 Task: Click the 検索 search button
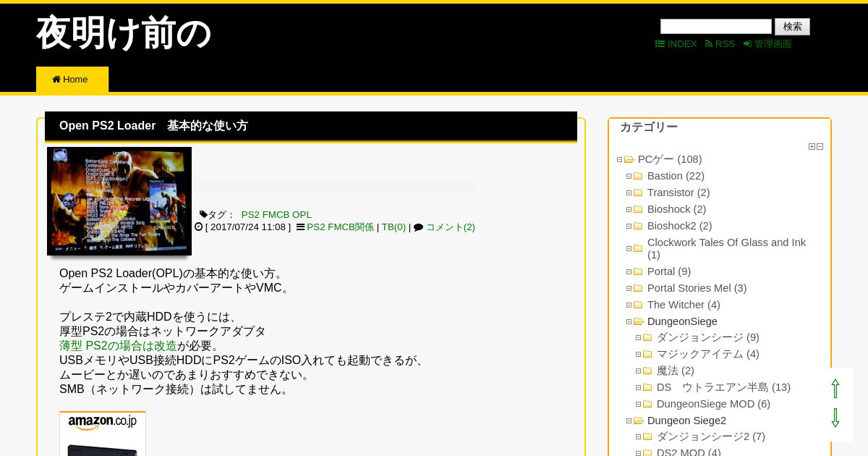tap(792, 27)
